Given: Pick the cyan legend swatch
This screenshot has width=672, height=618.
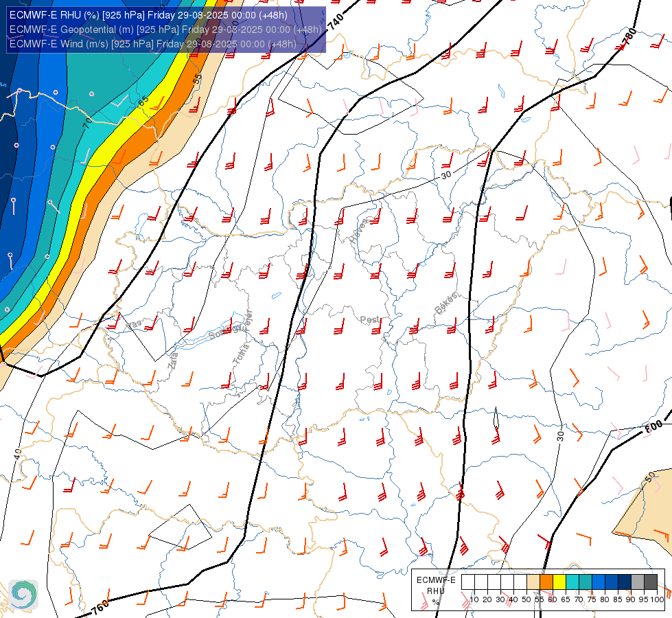Looking at the screenshot, I should pos(572,582).
